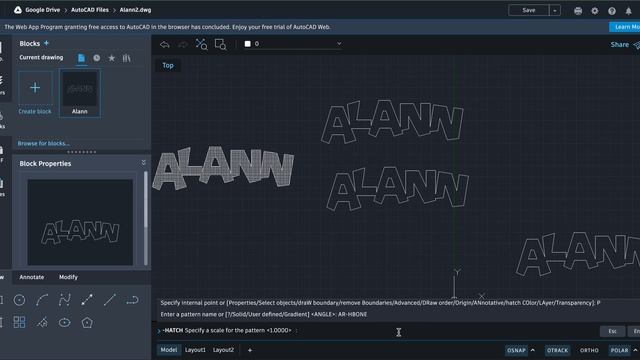Select the Line draw tool with endpoints
Screen dimensions: 640x360
(x=87, y=300)
